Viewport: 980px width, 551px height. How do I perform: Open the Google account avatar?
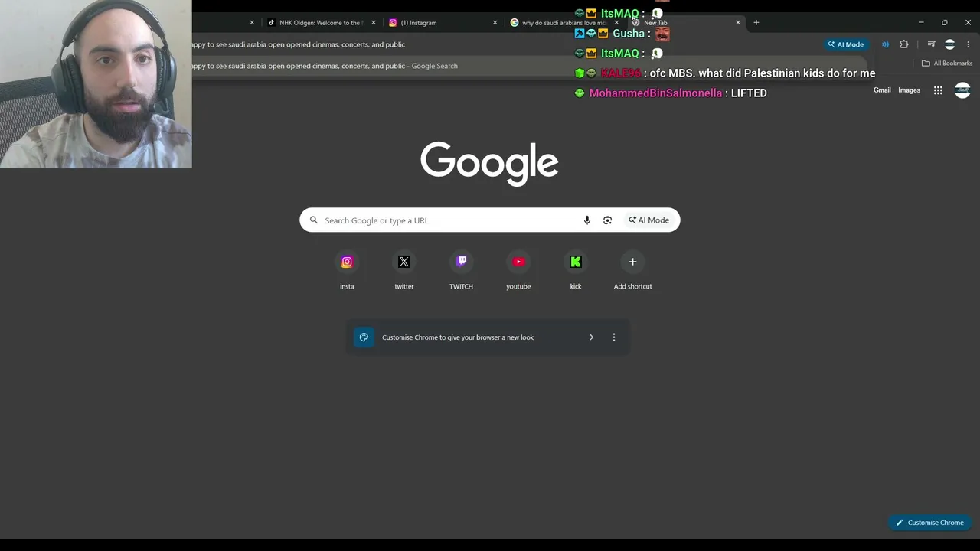pos(962,90)
